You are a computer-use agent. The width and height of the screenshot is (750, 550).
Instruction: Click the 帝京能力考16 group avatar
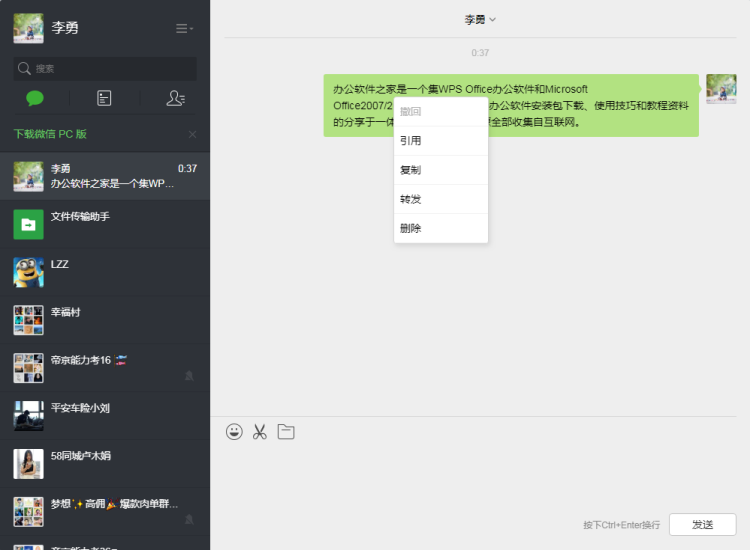coord(28,368)
